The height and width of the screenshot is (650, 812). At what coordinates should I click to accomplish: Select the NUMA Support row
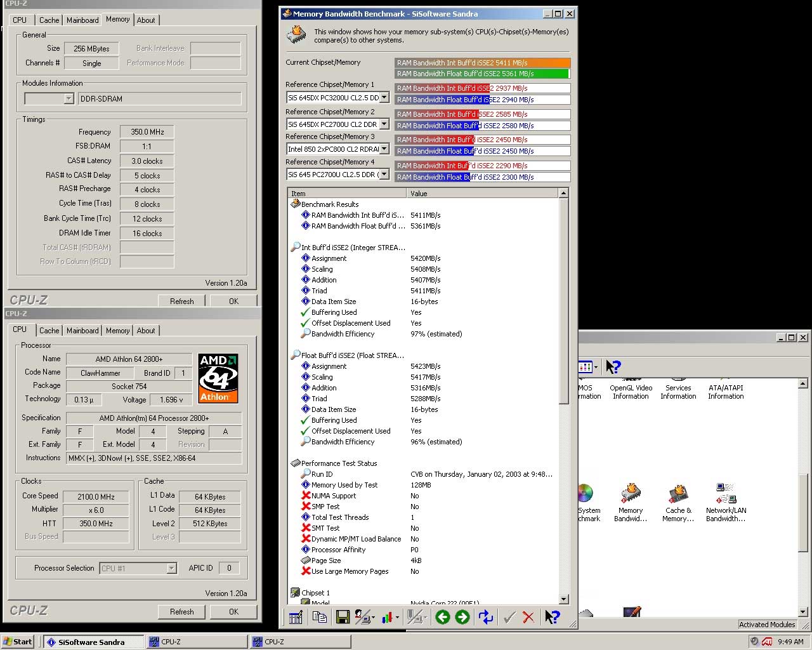click(424, 496)
